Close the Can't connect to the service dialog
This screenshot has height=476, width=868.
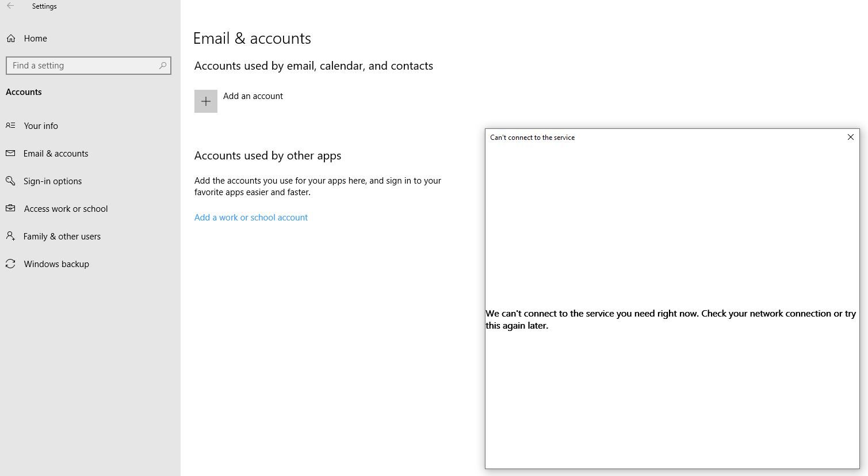[x=850, y=137]
